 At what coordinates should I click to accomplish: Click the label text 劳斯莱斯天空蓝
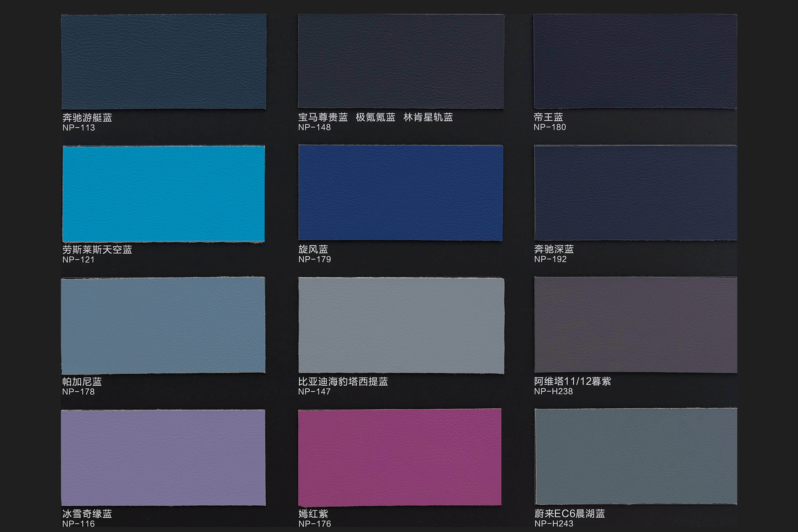[x=97, y=250]
